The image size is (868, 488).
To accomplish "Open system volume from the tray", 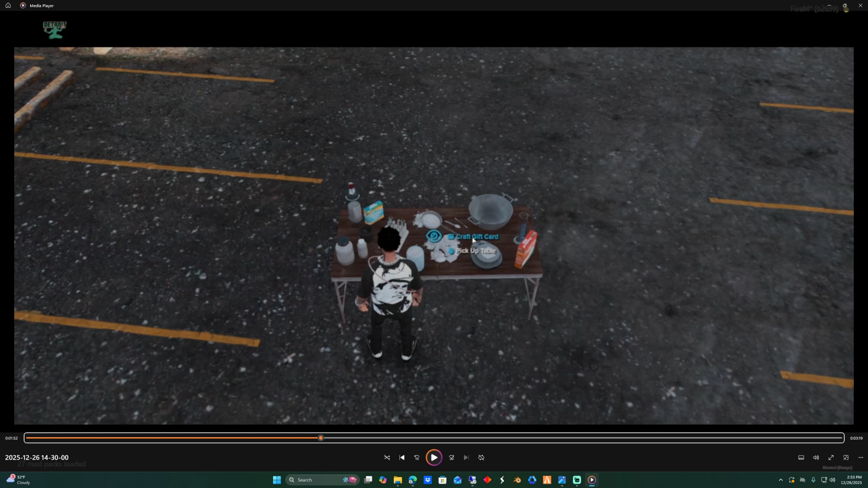I will point(832,480).
